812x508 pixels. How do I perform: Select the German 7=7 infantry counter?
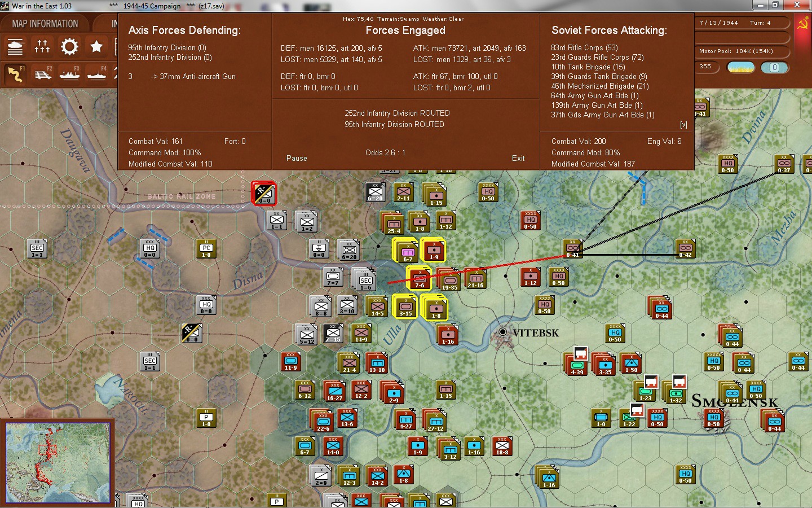333,277
